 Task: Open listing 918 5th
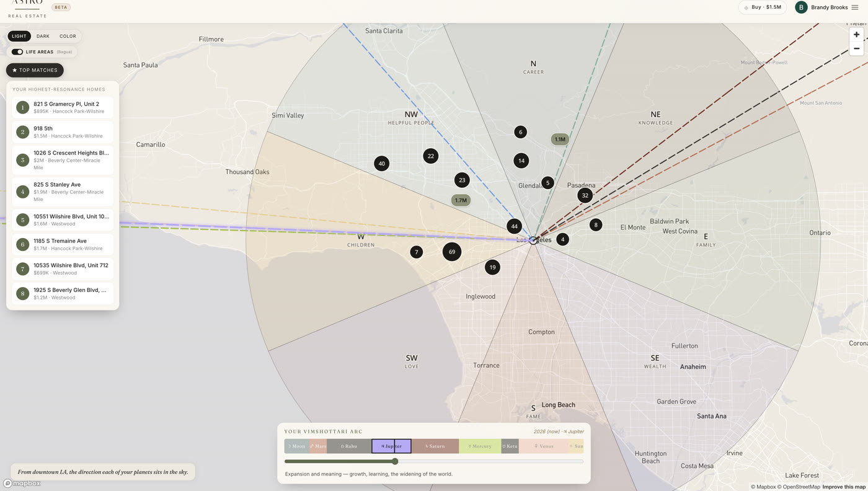63,132
